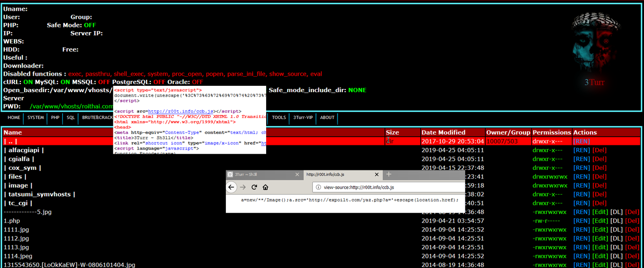Open the SYSTEM menu
The height and width of the screenshot is (268, 644).
(36, 117)
